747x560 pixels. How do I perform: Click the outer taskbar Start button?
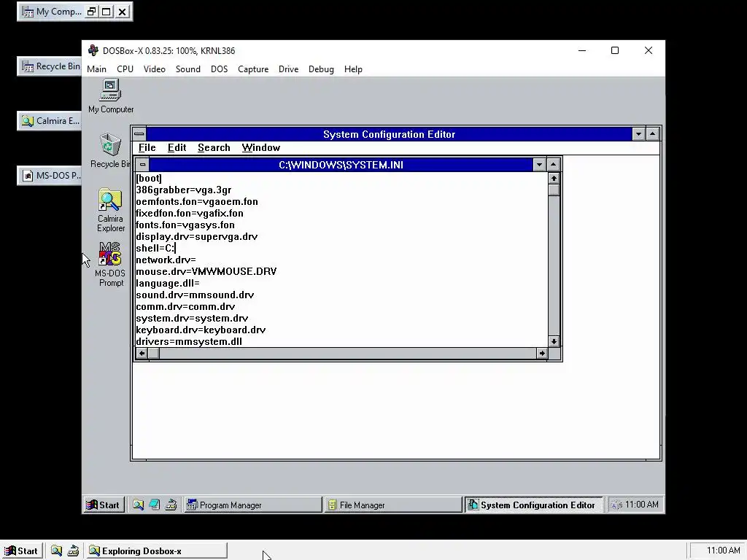[x=21, y=551]
